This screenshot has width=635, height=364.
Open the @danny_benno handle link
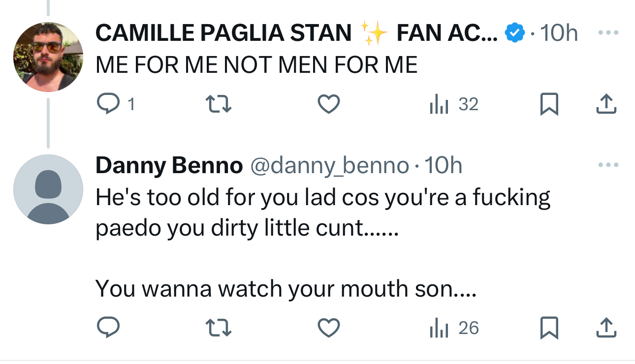click(x=330, y=166)
